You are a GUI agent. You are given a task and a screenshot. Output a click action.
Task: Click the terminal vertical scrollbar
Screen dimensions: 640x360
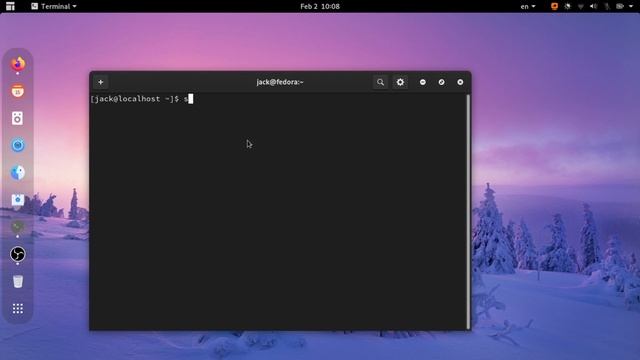point(468,211)
